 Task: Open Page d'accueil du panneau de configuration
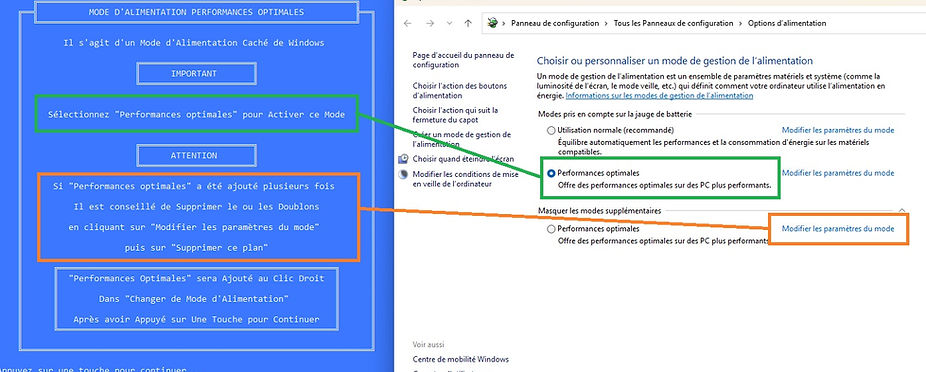[464, 60]
